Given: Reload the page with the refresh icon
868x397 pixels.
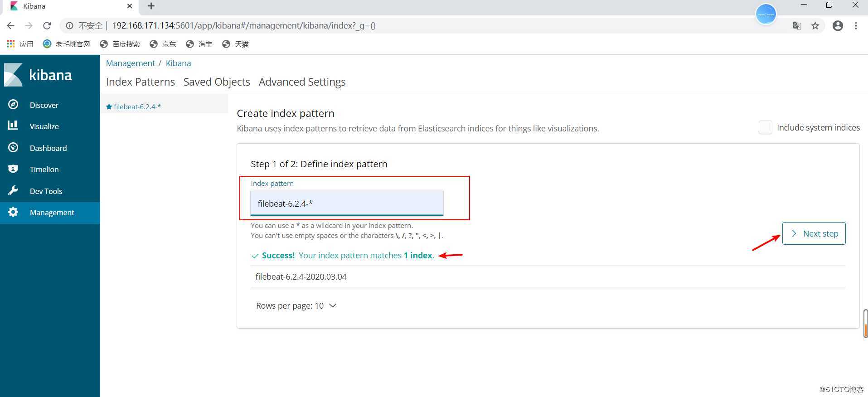Looking at the screenshot, I should tap(47, 26).
